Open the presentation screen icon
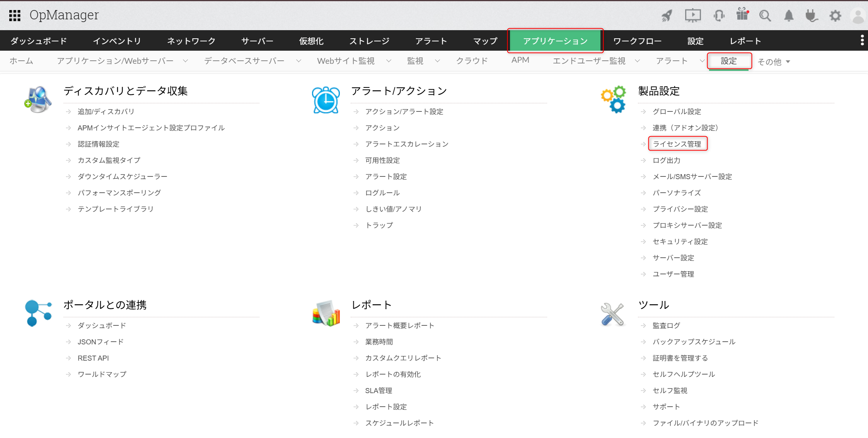 [692, 16]
